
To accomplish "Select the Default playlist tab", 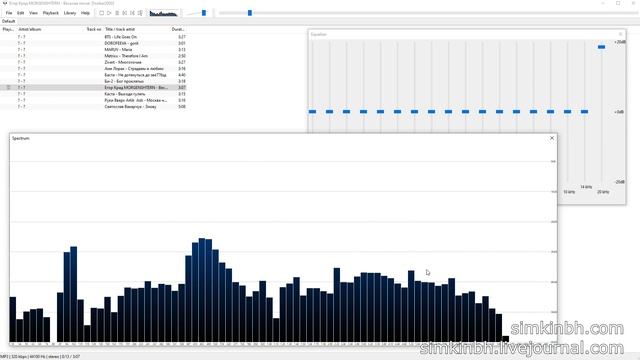I will [x=9, y=21].
